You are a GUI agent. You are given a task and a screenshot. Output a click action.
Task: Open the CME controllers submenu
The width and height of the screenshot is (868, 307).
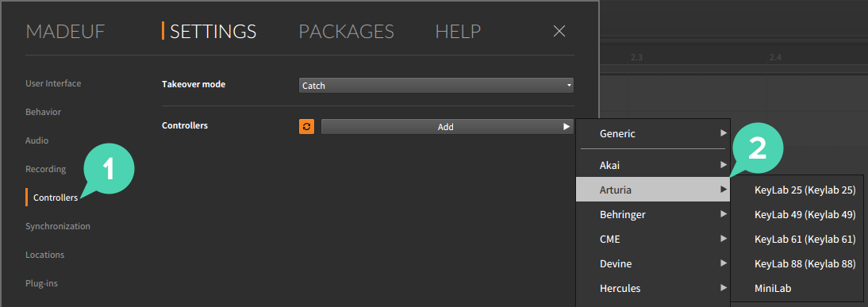[653, 239]
